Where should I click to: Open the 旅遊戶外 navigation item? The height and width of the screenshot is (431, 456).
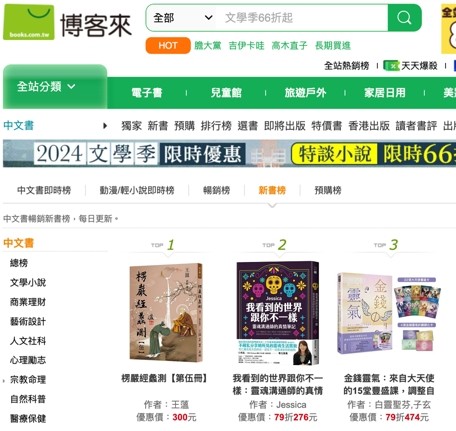(305, 93)
